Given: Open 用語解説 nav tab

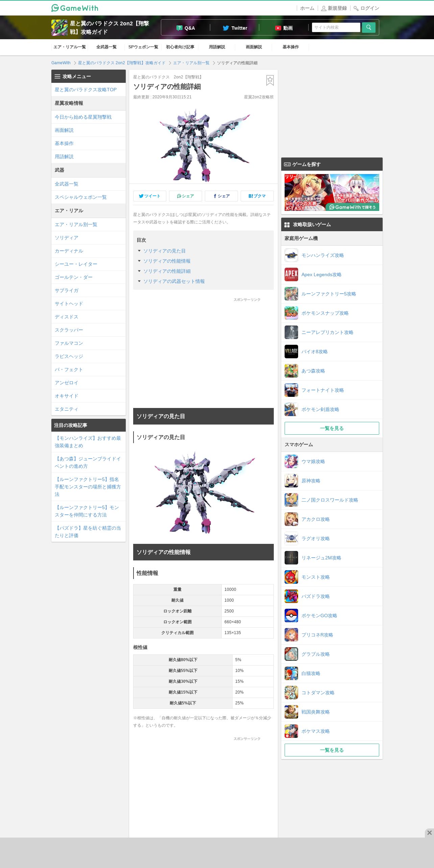Looking at the screenshot, I should [x=217, y=47].
